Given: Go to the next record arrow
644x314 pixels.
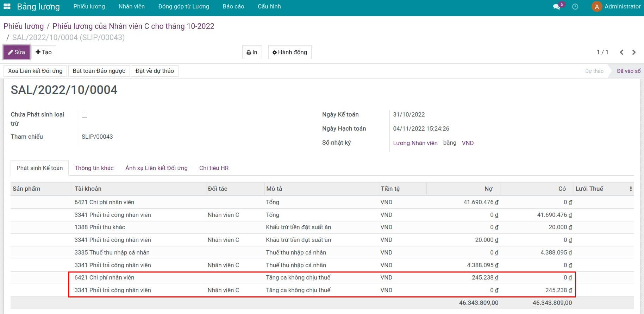Looking at the screenshot, I should 634,52.
